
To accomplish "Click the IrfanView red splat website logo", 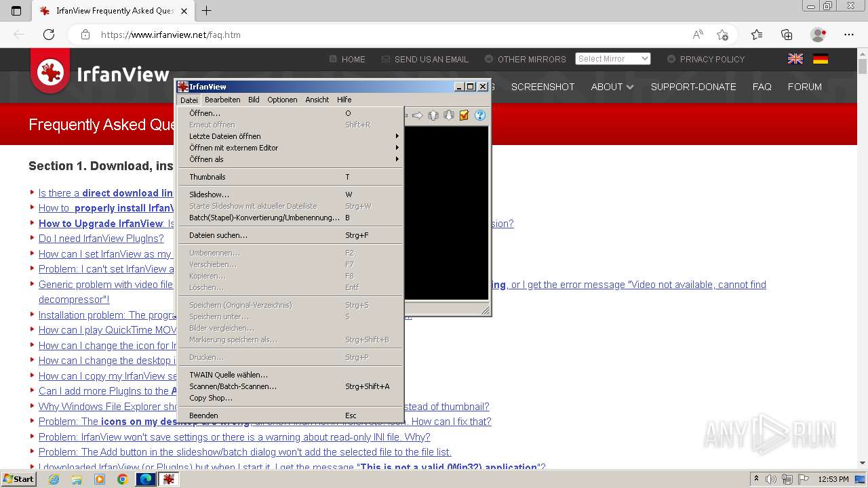I will click(x=50, y=72).
